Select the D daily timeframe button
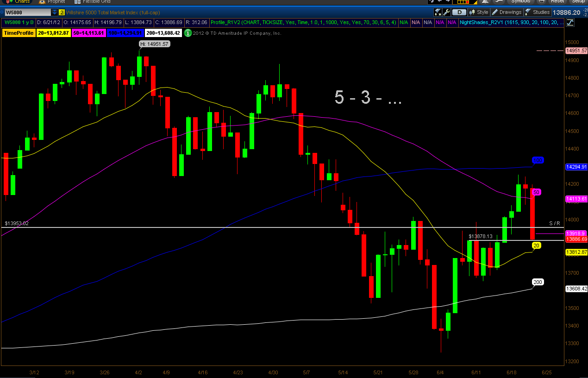588x378 pixels. tap(459, 13)
